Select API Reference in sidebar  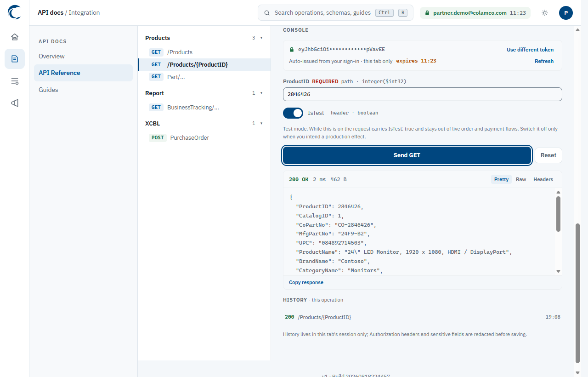tap(83, 73)
